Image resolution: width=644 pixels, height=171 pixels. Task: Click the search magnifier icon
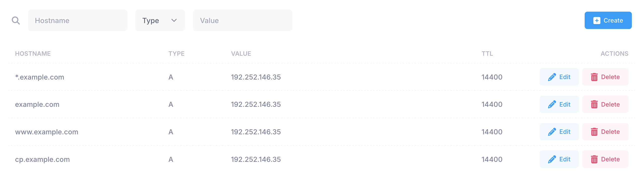click(16, 21)
